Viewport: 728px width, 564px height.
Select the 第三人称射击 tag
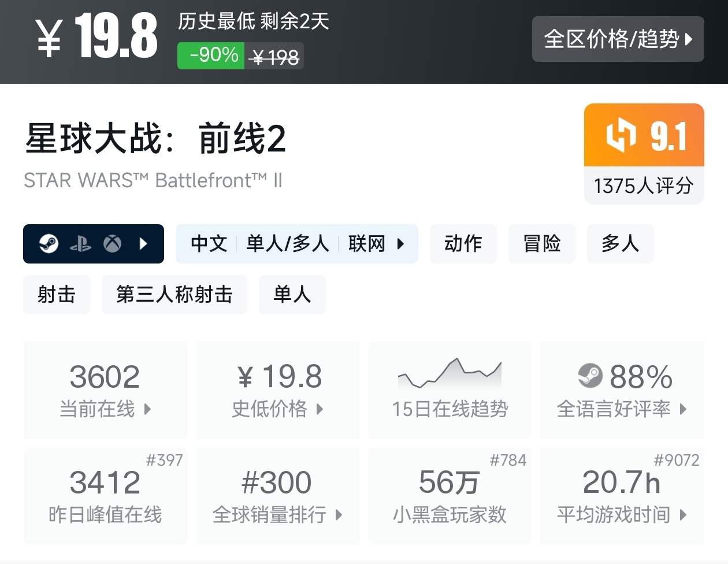174,295
